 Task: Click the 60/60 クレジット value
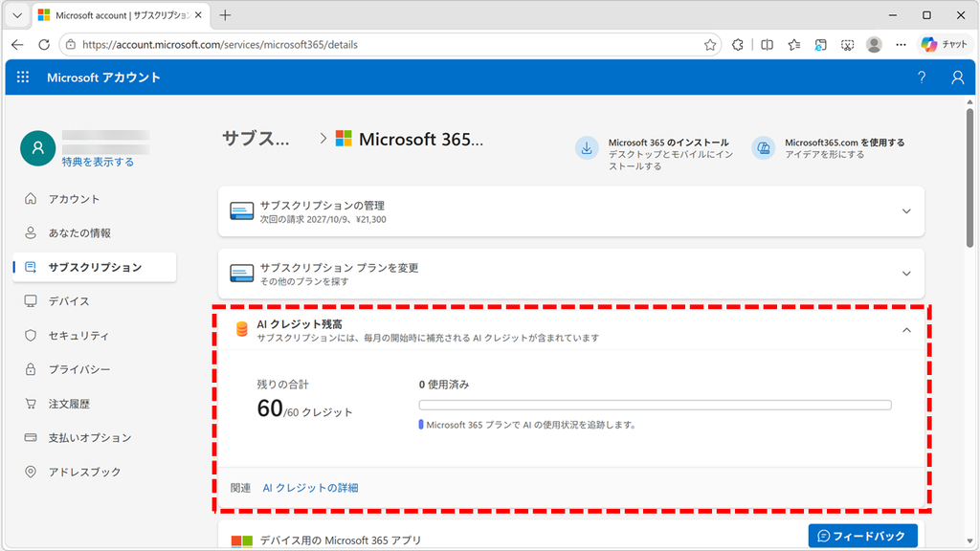[305, 409]
